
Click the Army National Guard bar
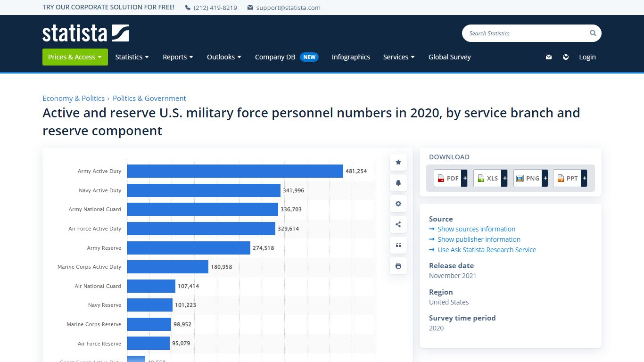pyautogui.click(x=203, y=209)
